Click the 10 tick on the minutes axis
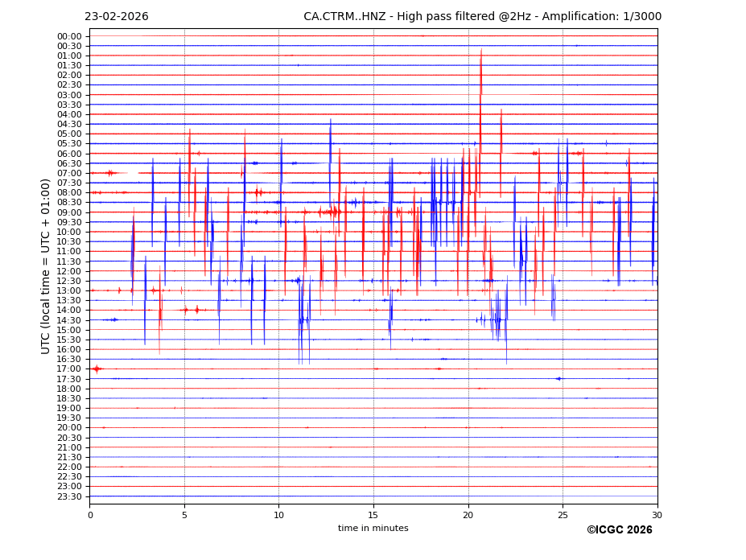Image resolution: width=746 pixels, height=560 pixels. (x=279, y=515)
